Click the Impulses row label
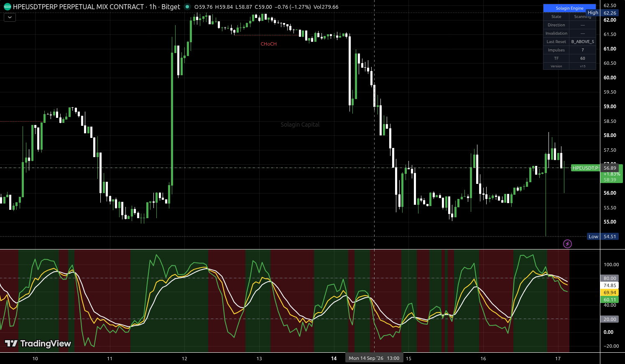The image size is (625, 364). tap(556, 50)
